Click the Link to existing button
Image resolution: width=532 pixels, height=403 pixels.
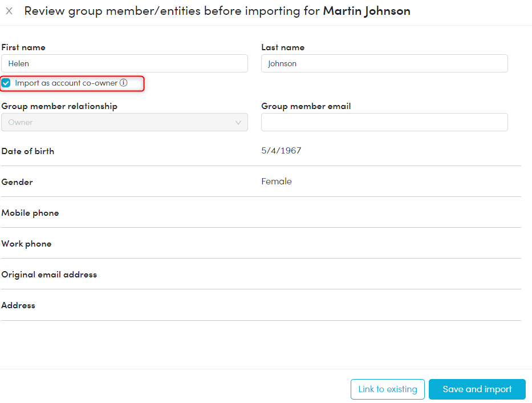click(387, 389)
